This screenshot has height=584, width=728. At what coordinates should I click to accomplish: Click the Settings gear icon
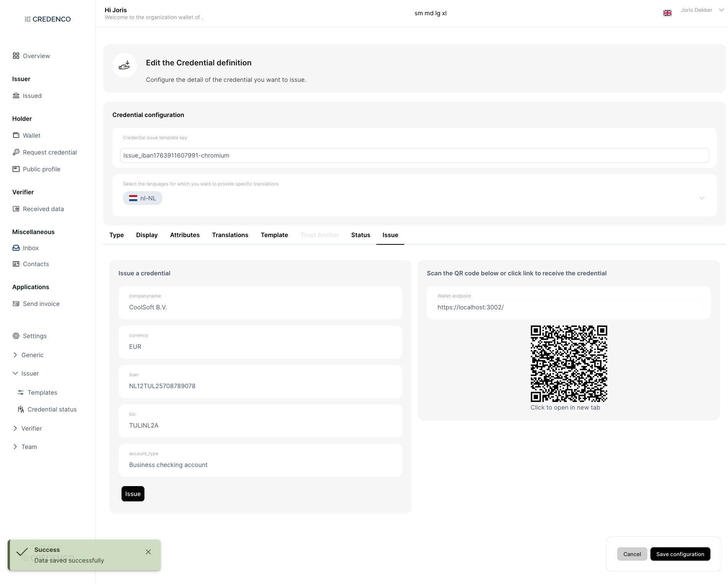pos(16,336)
